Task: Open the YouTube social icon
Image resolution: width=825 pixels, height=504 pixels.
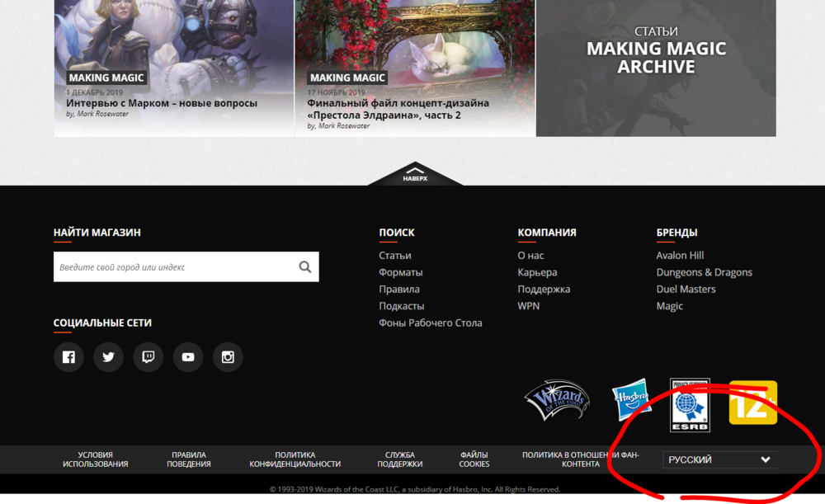Action: (x=187, y=356)
